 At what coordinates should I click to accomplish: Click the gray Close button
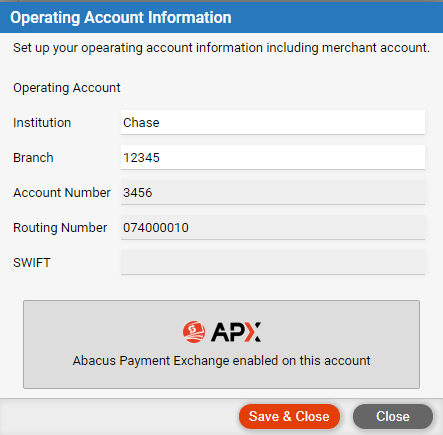coord(393,416)
